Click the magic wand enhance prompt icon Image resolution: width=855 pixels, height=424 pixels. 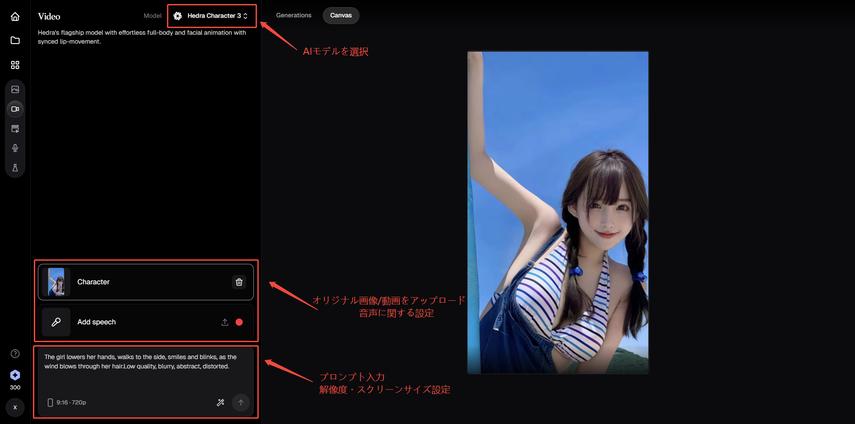tap(220, 403)
